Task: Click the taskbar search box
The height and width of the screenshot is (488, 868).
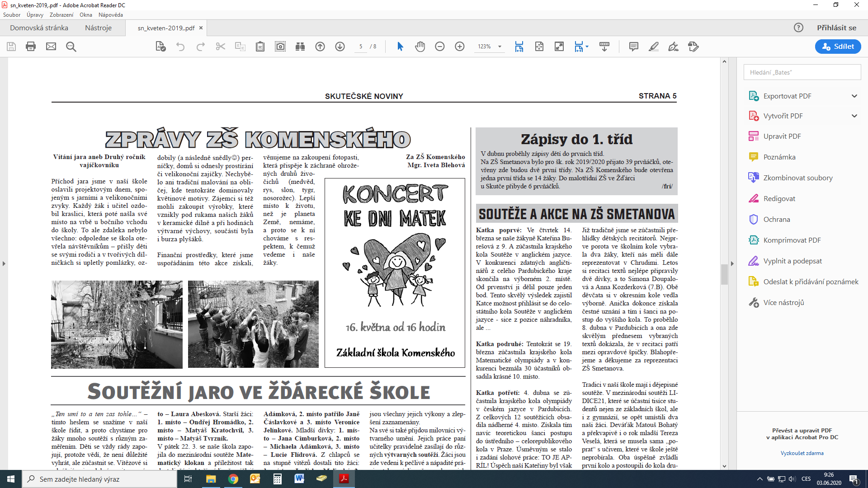Action: tap(99, 479)
